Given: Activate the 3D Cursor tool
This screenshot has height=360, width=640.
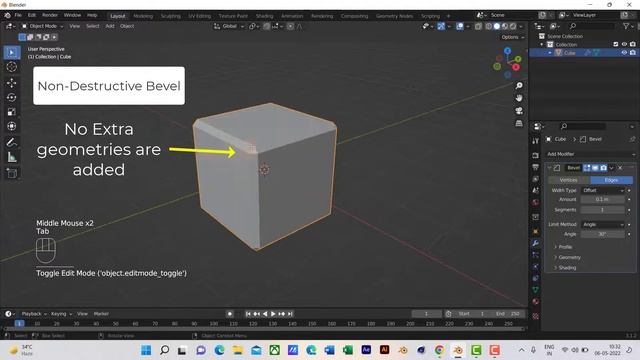Looking at the screenshot, I should pyautogui.click(x=12, y=67).
